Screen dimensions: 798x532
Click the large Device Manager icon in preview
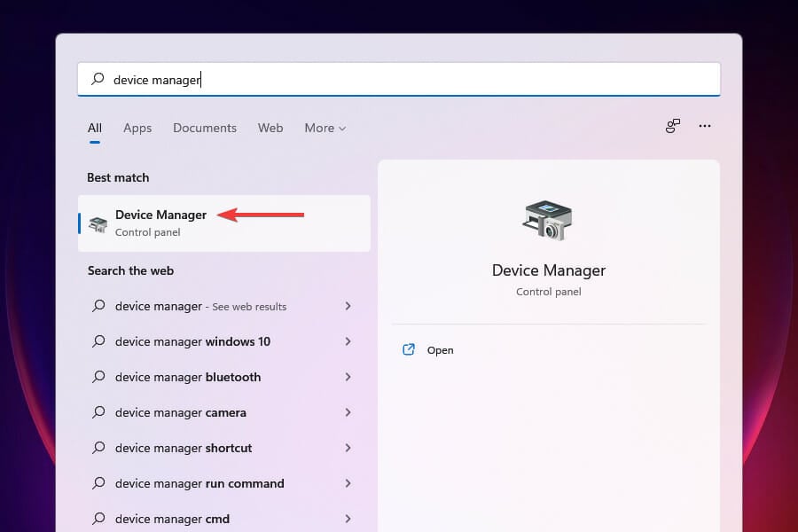point(548,220)
